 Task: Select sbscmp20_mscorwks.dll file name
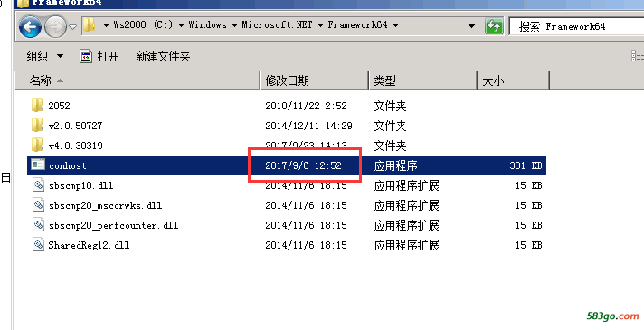tap(105, 205)
